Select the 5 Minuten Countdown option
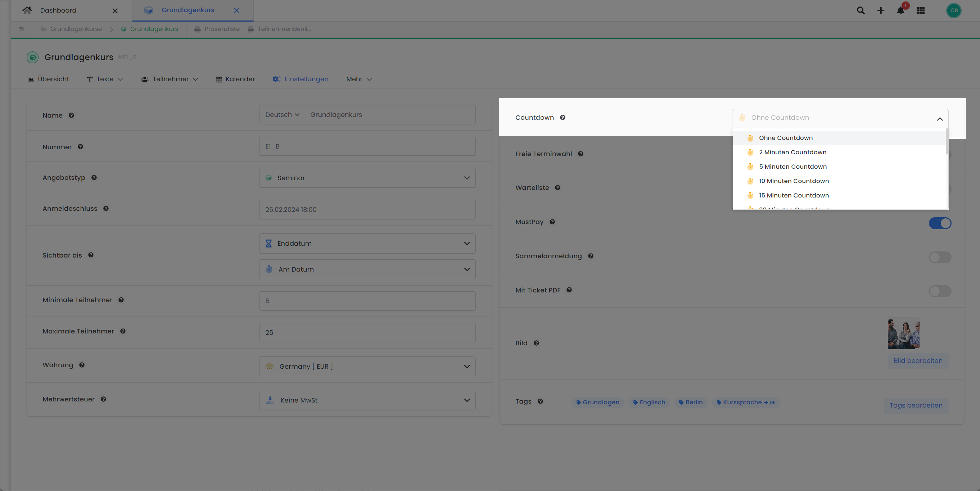Viewport: 980px width, 491px height. pyautogui.click(x=792, y=167)
